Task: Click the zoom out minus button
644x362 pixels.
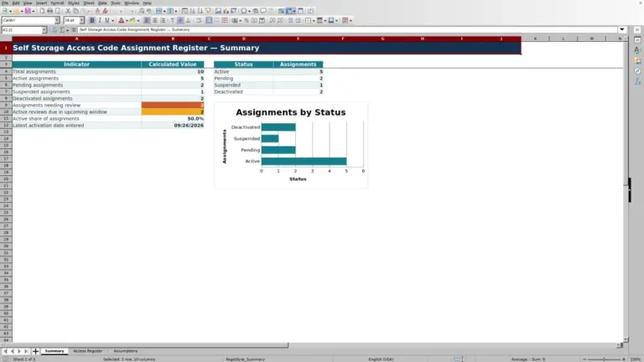Action: click(584, 359)
